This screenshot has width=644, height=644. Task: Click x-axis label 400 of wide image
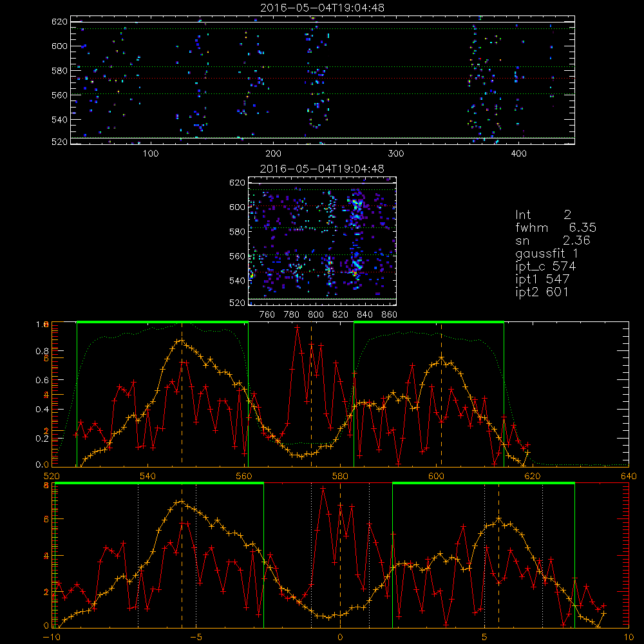pyautogui.click(x=518, y=154)
